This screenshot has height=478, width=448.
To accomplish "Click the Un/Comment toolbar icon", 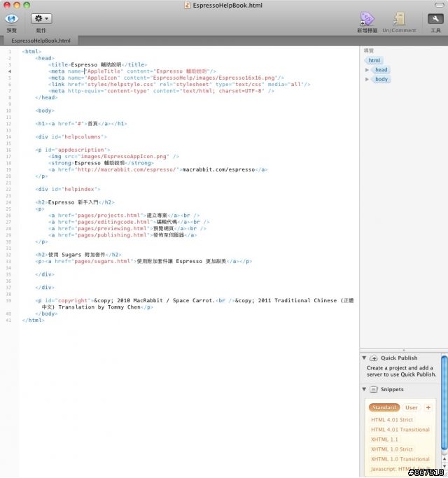I will click(398, 19).
